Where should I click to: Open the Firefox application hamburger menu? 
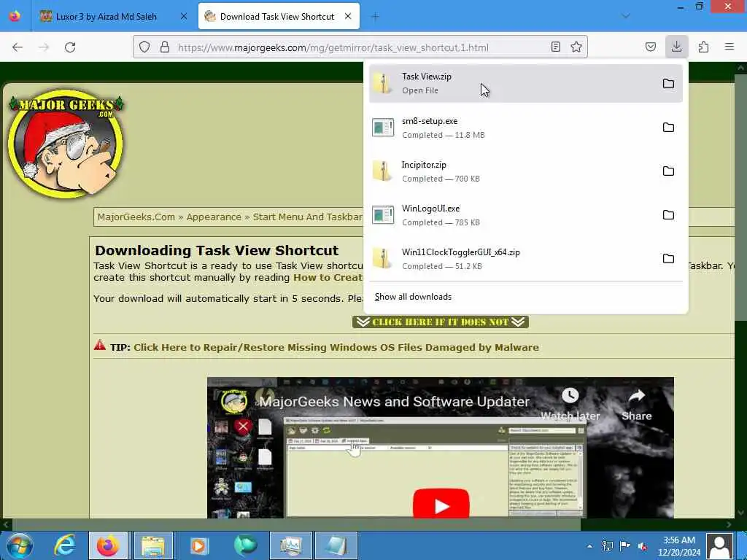729,47
